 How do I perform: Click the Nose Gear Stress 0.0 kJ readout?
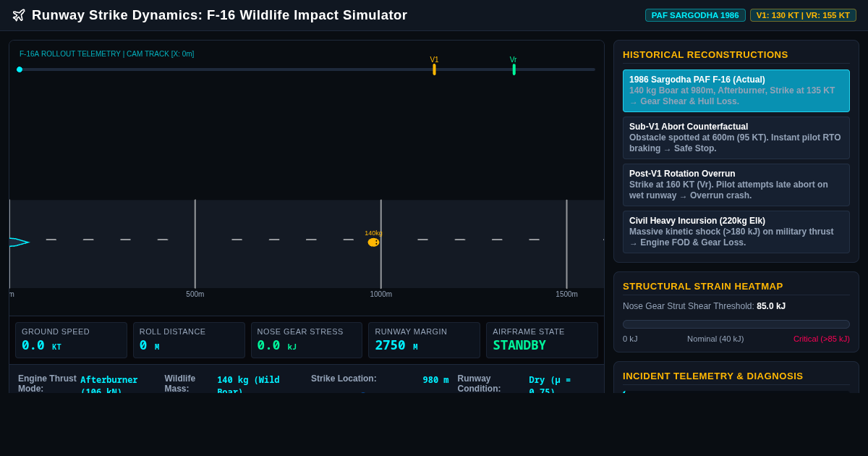pos(307,340)
